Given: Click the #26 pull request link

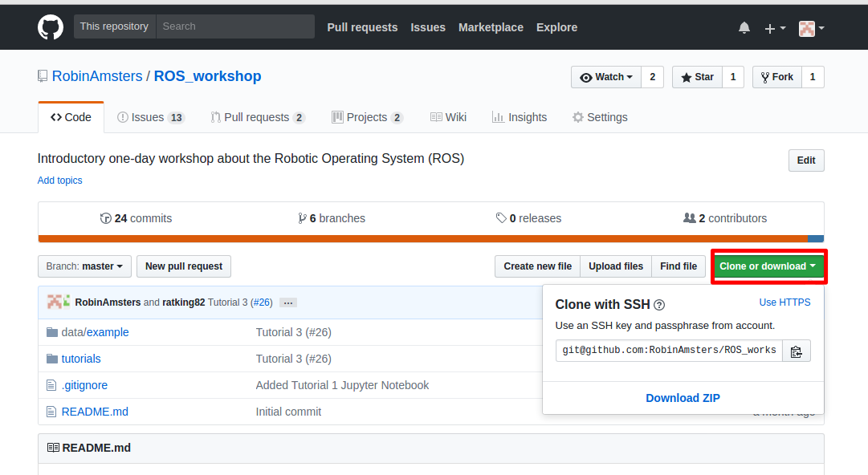Looking at the screenshot, I should click(261, 302).
